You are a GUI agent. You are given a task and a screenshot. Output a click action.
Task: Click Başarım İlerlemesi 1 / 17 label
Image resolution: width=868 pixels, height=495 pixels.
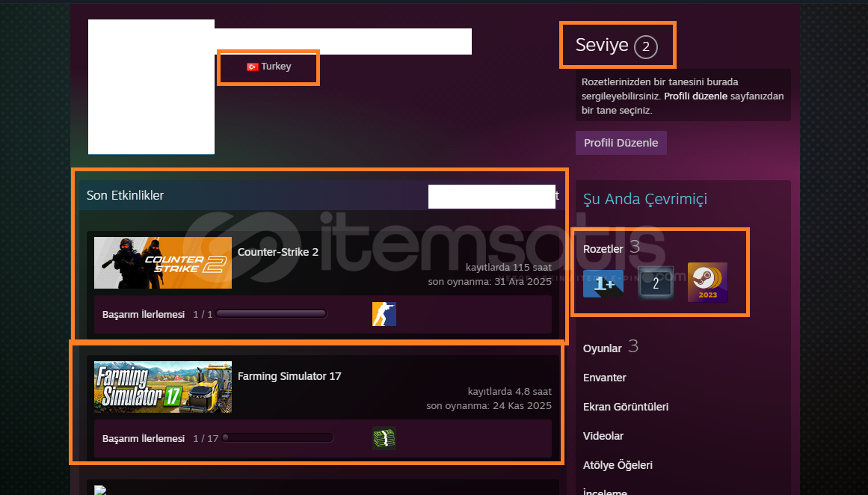point(160,438)
